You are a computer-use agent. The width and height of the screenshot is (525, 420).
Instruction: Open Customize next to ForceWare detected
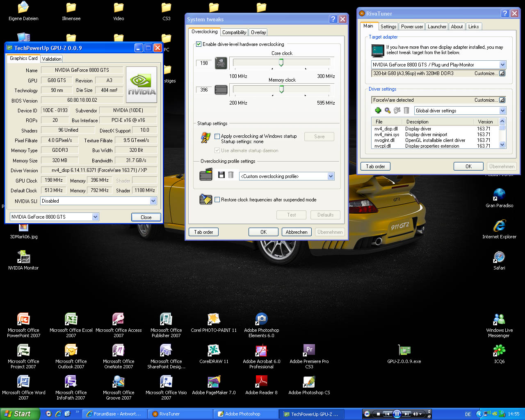502,100
